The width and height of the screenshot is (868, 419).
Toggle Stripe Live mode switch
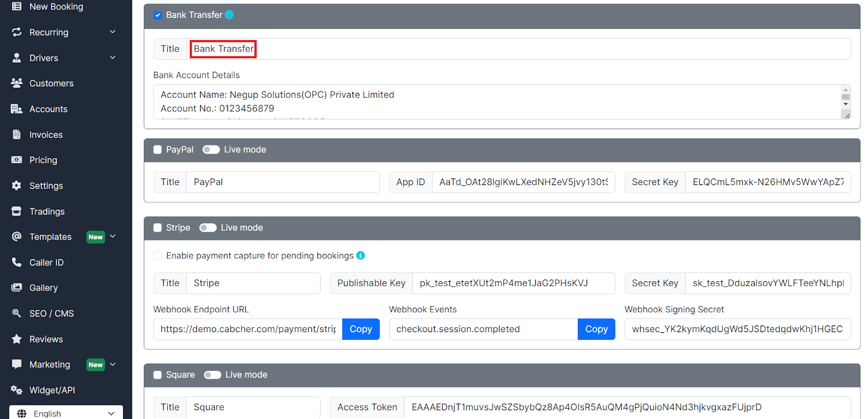pos(208,228)
